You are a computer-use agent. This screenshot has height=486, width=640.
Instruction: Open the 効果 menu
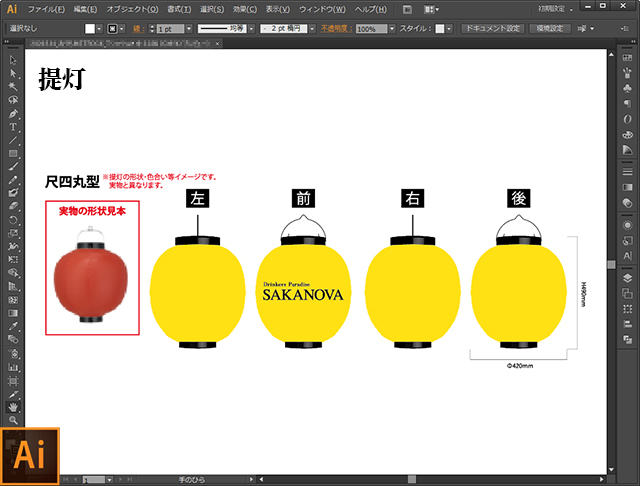[245, 9]
